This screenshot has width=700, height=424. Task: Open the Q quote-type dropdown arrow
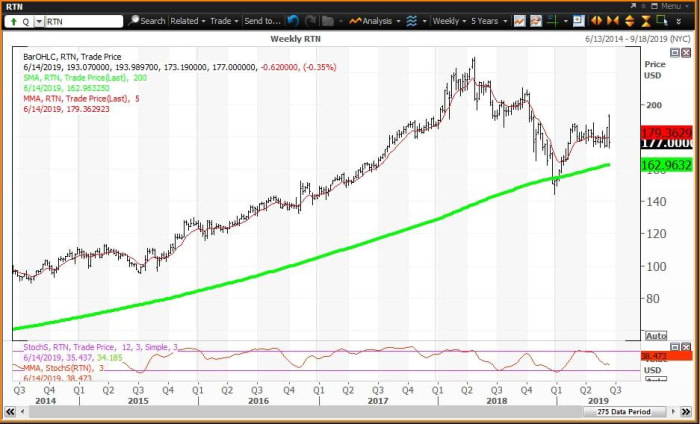[38, 21]
